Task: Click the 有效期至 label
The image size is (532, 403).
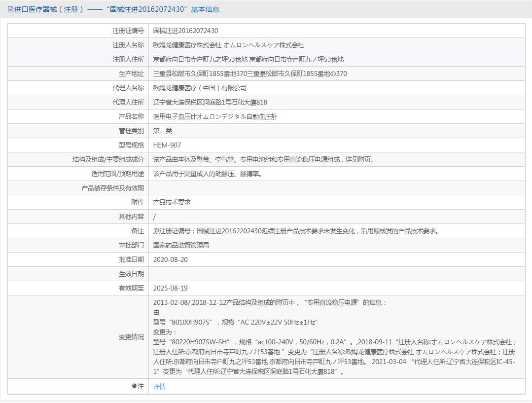Action: (x=131, y=288)
